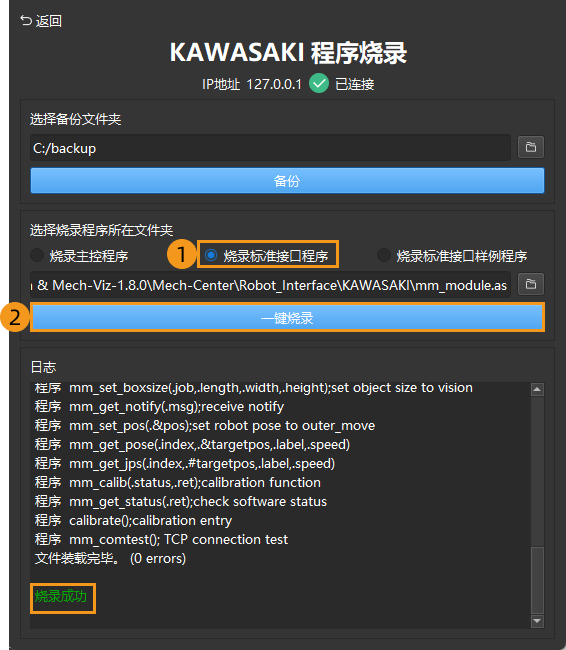Click the mm_set_pos log line

205,425
